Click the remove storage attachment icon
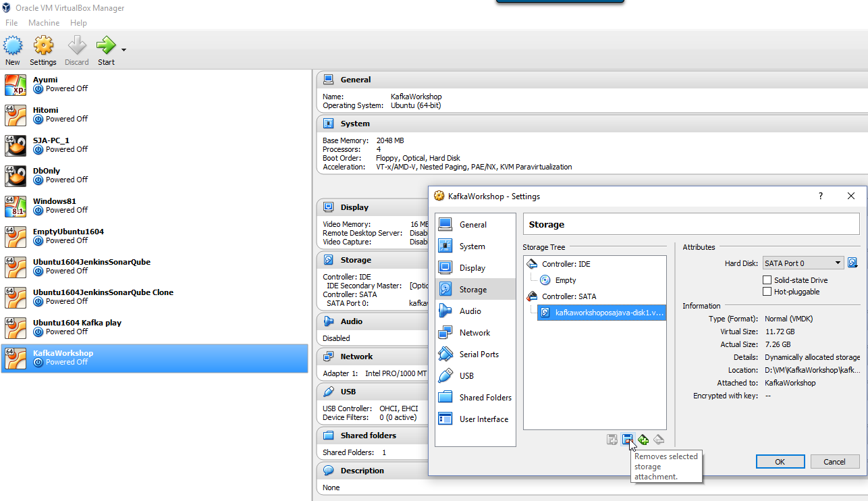 coord(628,440)
